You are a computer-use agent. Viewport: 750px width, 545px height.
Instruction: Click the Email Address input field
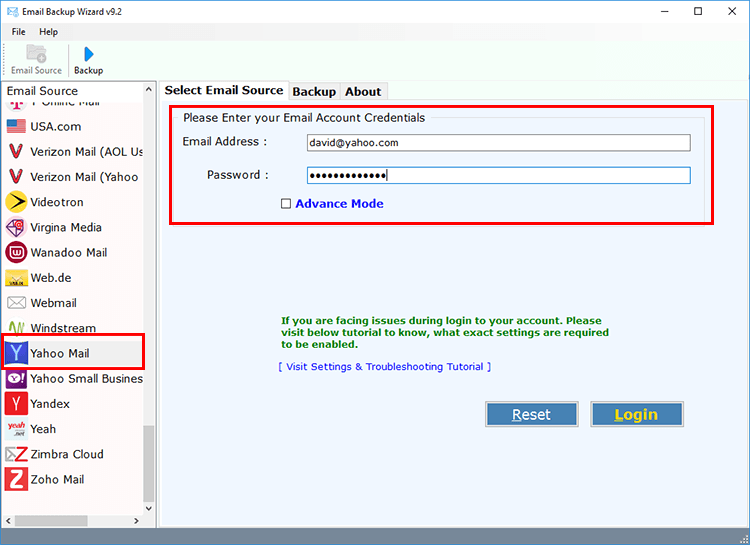point(498,143)
